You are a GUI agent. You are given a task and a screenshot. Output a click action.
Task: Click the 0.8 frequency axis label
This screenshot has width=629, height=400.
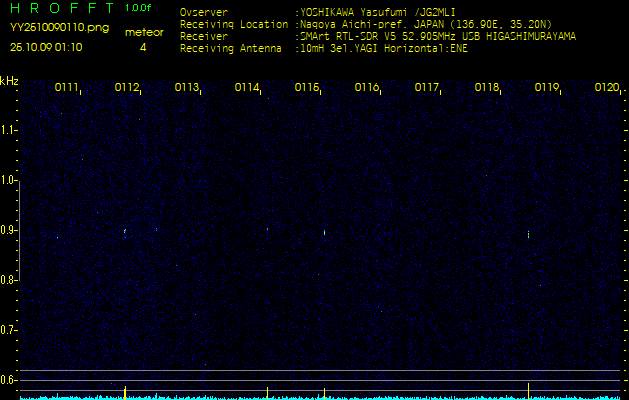pos(8,280)
